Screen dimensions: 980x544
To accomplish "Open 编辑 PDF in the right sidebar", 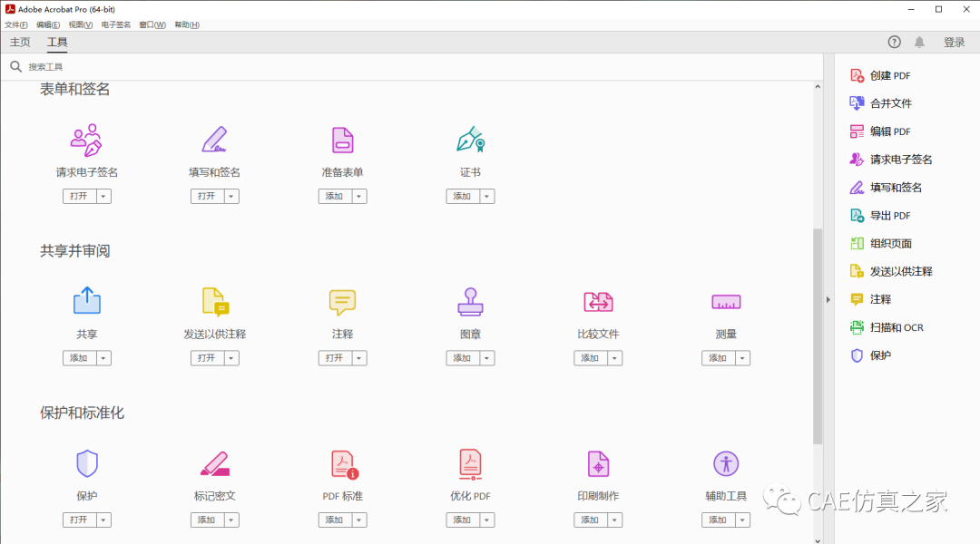I will coord(880,131).
